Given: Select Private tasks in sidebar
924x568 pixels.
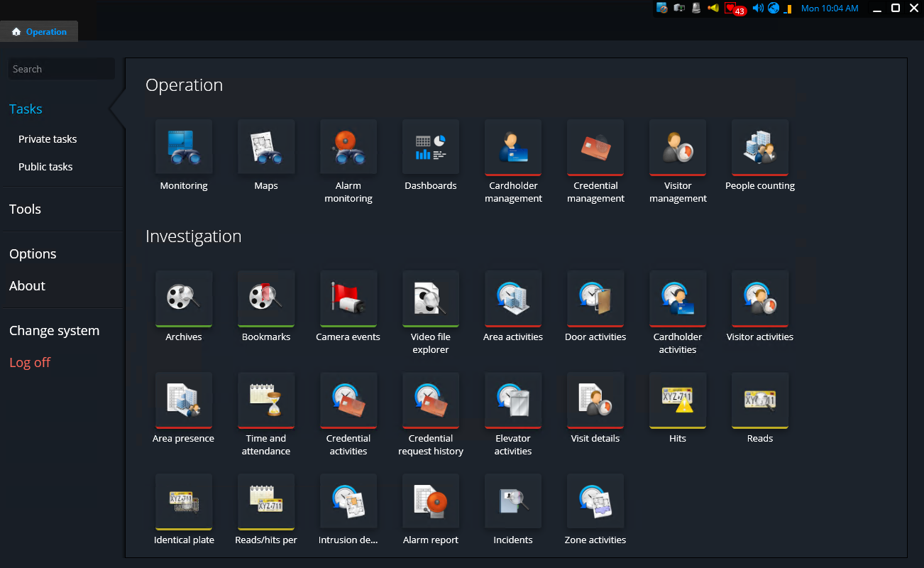Looking at the screenshot, I should click(48, 139).
